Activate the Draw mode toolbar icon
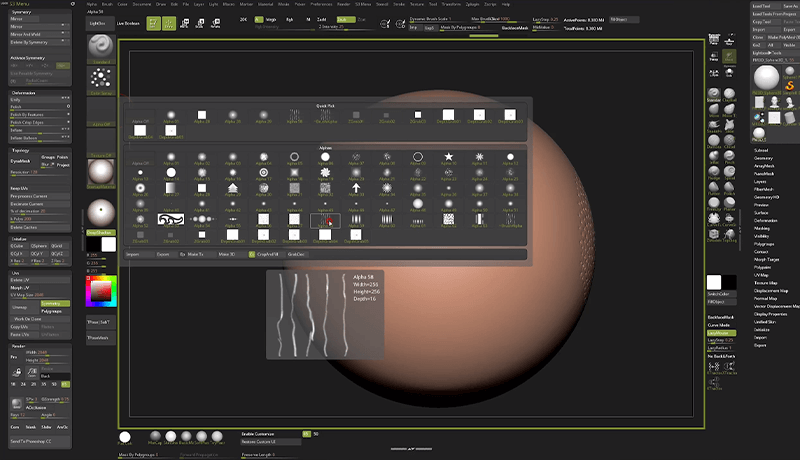 coord(169,23)
